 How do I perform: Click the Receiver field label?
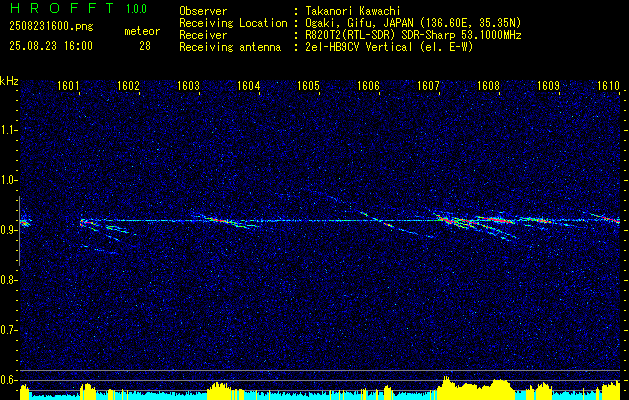tap(203, 35)
